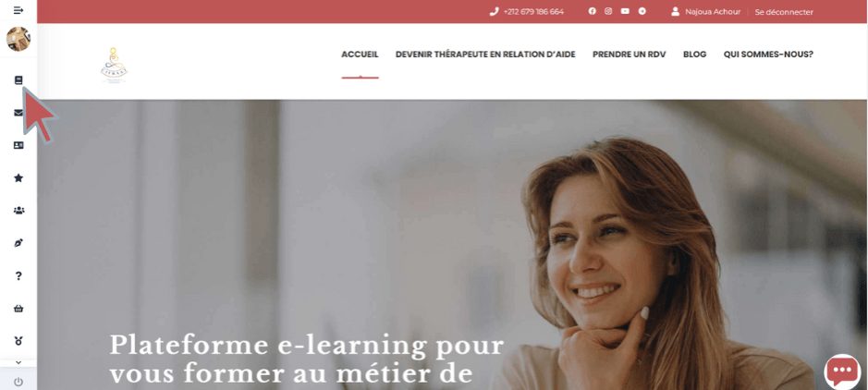The width and height of the screenshot is (868, 390).
Task: Click the Se déconnecter link
Action: pos(784,12)
